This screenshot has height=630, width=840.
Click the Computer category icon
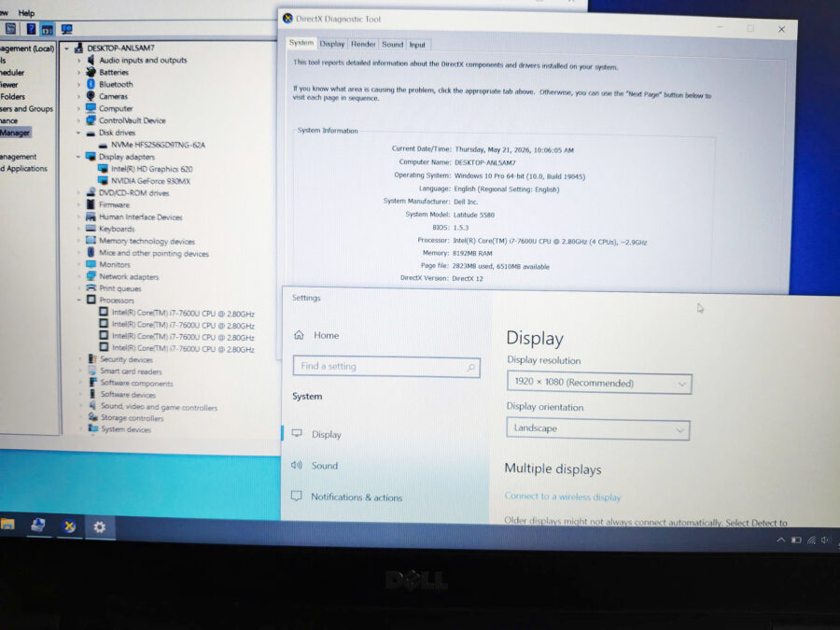pyautogui.click(x=91, y=107)
